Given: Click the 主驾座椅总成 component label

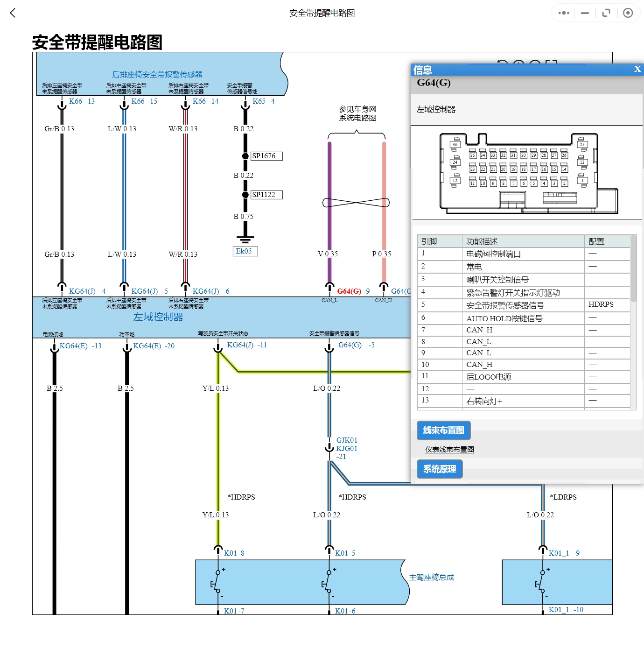Looking at the screenshot, I should [x=431, y=578].
